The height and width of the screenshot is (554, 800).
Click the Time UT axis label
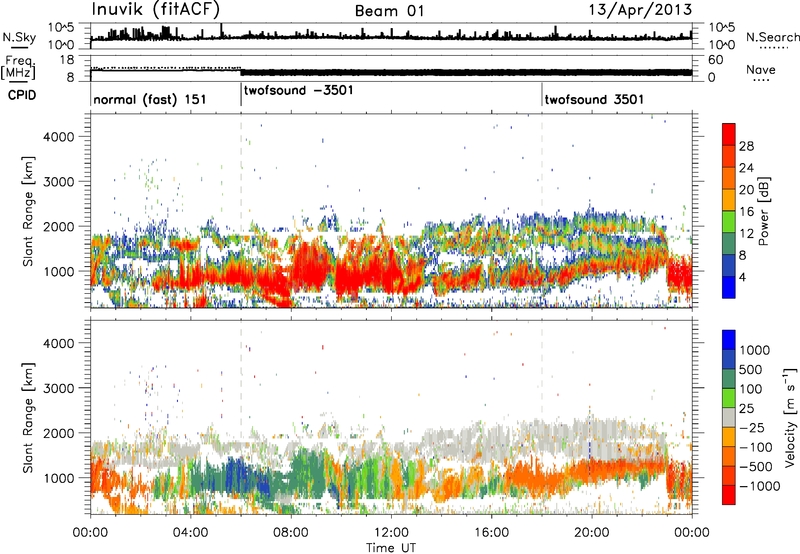point(391,548)
